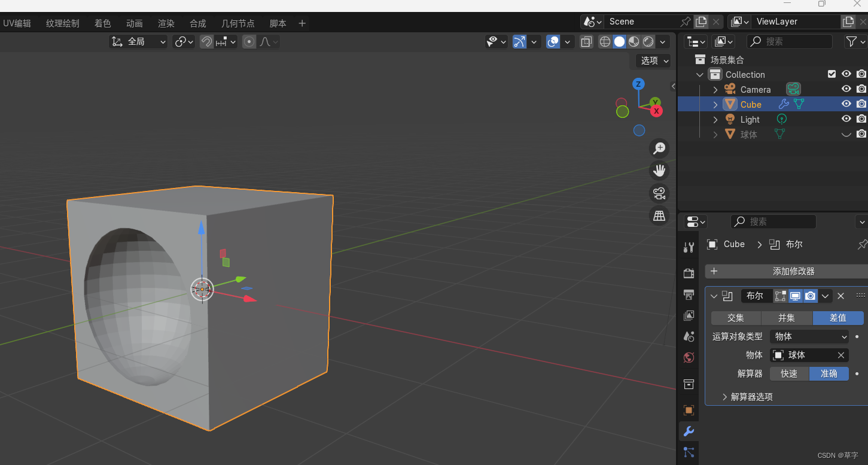Click the blue Z axis gizmo ball
This screenshot has width=868, height=465.
639,84
